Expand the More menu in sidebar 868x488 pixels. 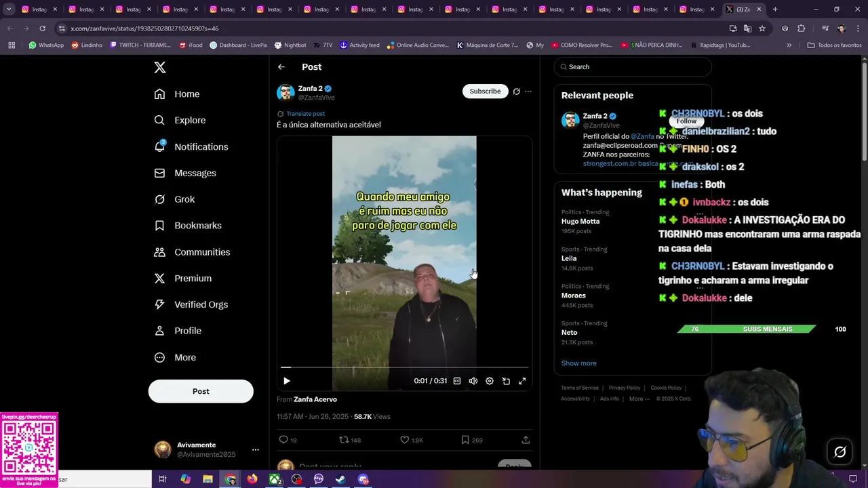pos(175,358)
